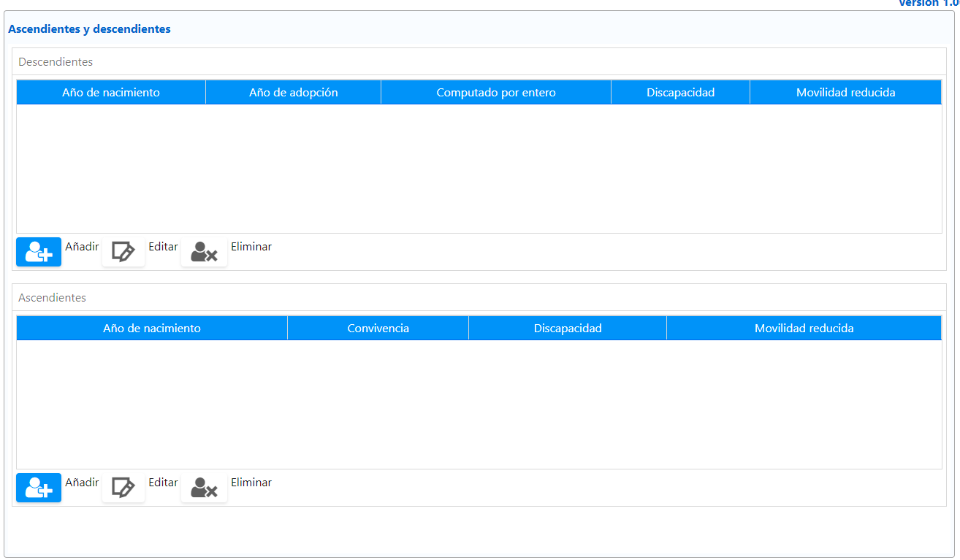Click the Convivencia column header
This screenshot has height=560, width=960.
pos(378,329)
